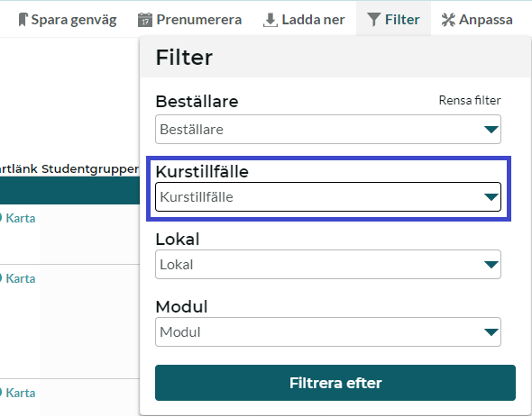This screenshot has width=532, height=417.
Task: Select Ladda ner in the top toolbar
Action: 304,20
